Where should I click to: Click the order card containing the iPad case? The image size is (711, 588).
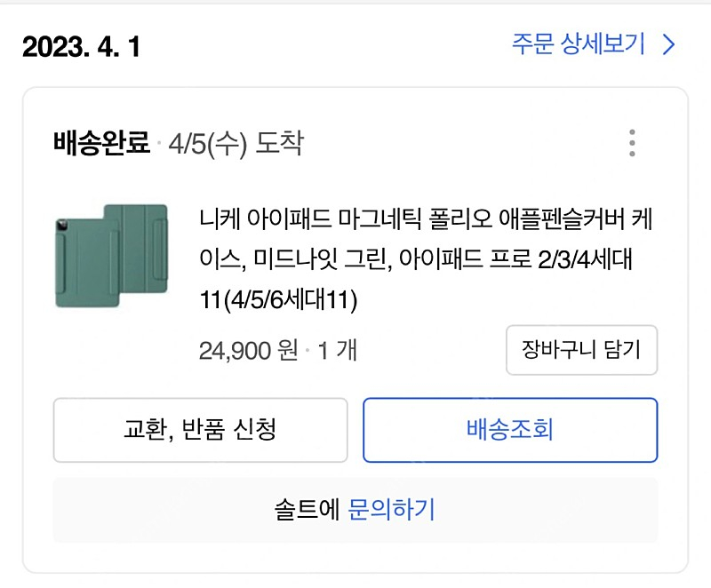coord(355,311)
